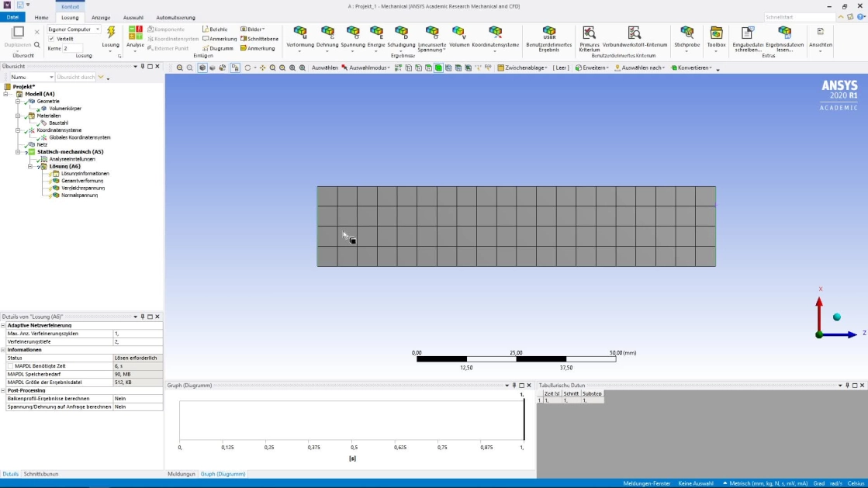
Task: Switch to the Auswahl ribbon tab
Action: tap(133, 17)
